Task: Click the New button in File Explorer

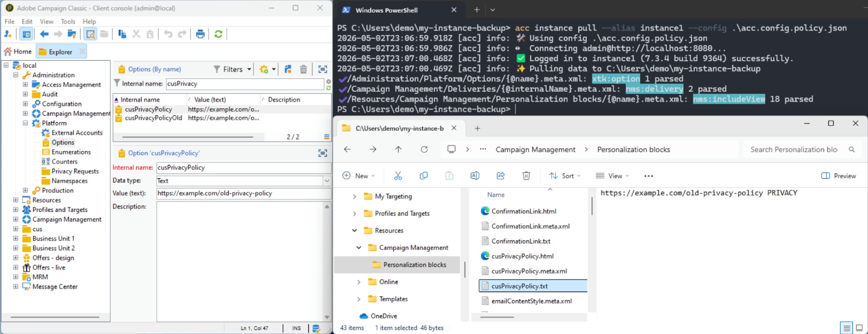Action: click(x=359, y=176)
